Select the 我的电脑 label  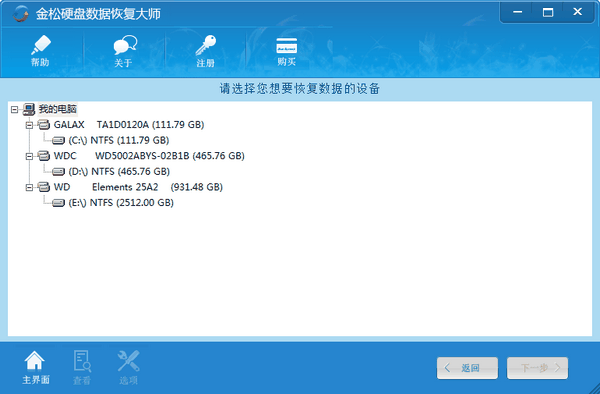pyautogui.click(x=57, y=109)
